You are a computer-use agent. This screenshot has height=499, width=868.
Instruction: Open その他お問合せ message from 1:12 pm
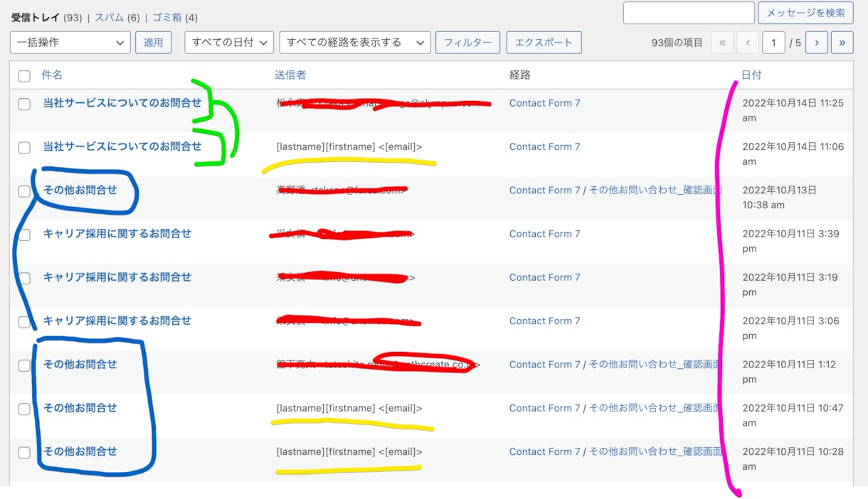tap(80, 364)
